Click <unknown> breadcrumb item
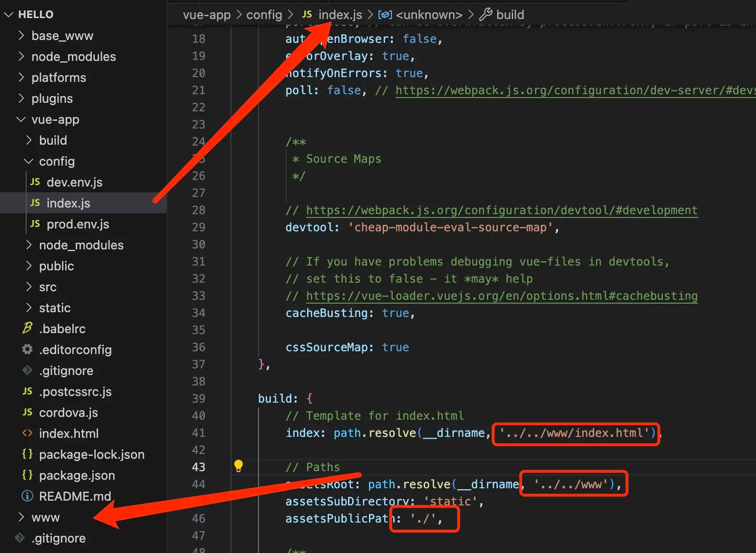 pos(429,15)
